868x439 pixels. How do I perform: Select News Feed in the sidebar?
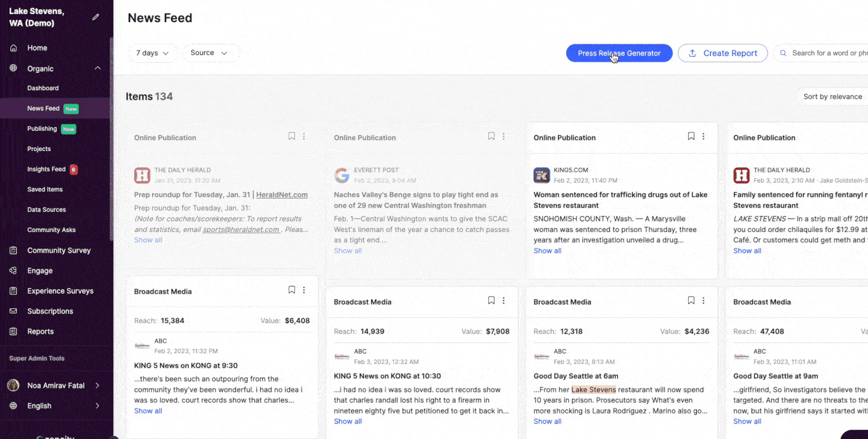pyautogui.click(x=44, y=109)
